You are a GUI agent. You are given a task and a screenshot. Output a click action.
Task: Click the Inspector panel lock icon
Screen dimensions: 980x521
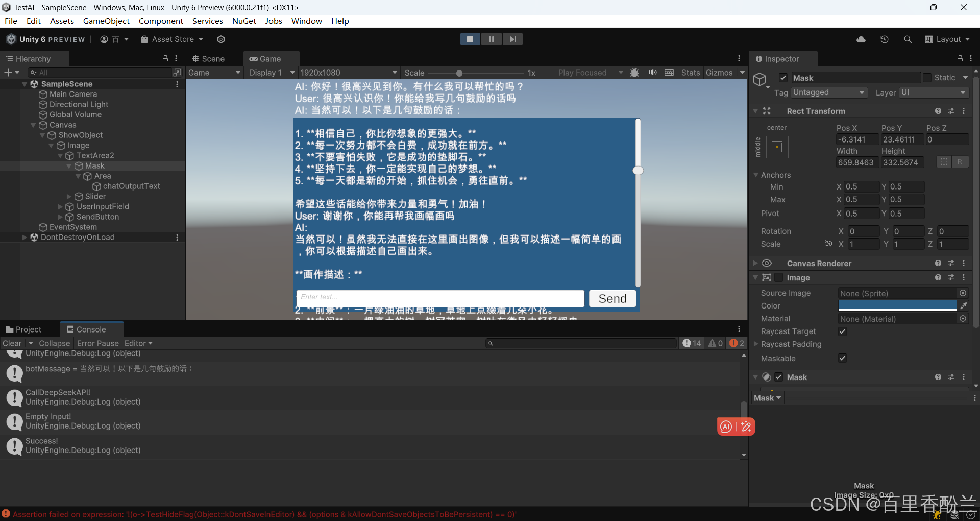click(960, 59)
